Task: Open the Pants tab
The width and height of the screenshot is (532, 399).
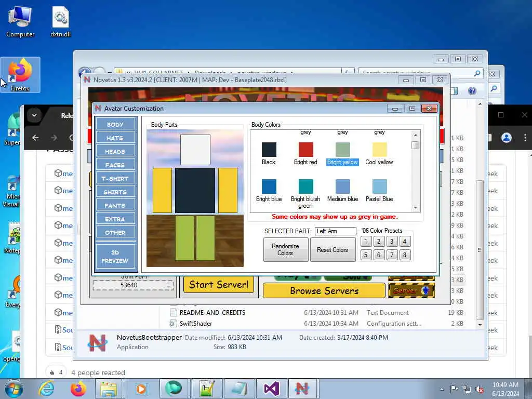Action: point(115,206)
